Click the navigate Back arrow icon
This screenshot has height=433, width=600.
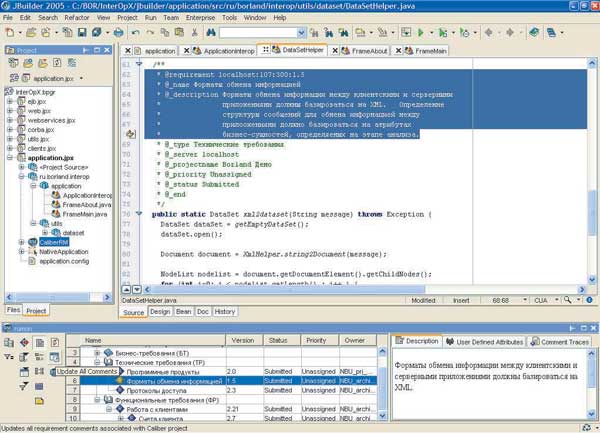(489, 33)
